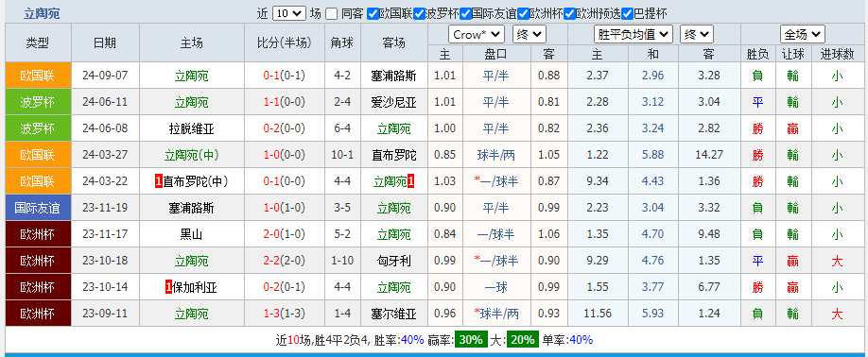The width and height of the screenshot is (868, 357).
Task: Click the home odds 11.56
Action: tap(598, 314)
